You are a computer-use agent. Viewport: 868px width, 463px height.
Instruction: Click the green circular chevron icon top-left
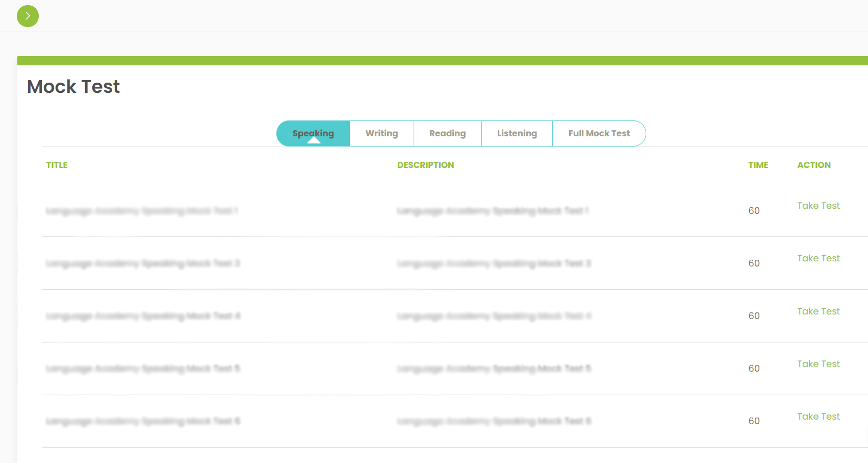(28, 16)
